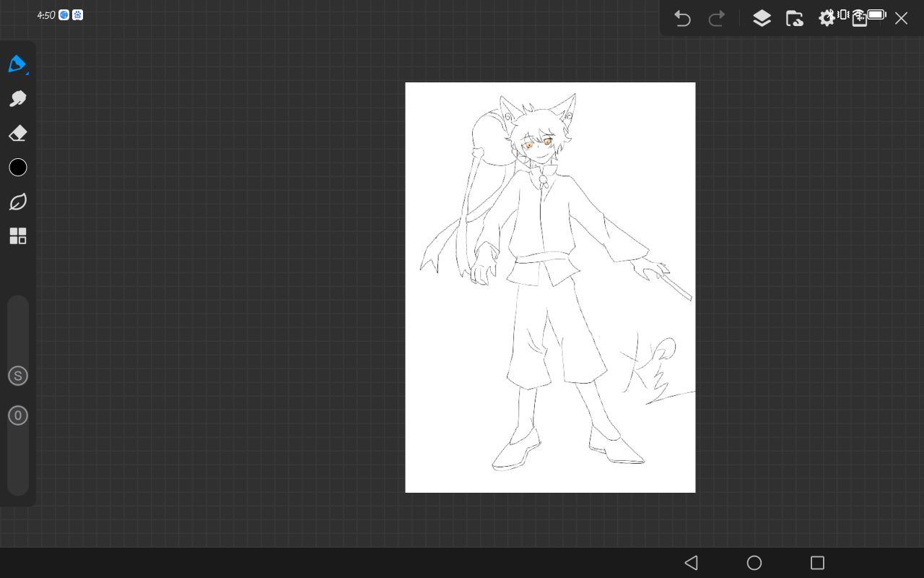Redo the undone stroke
This screenshot has width=924, height=578.
coord(717,19)
